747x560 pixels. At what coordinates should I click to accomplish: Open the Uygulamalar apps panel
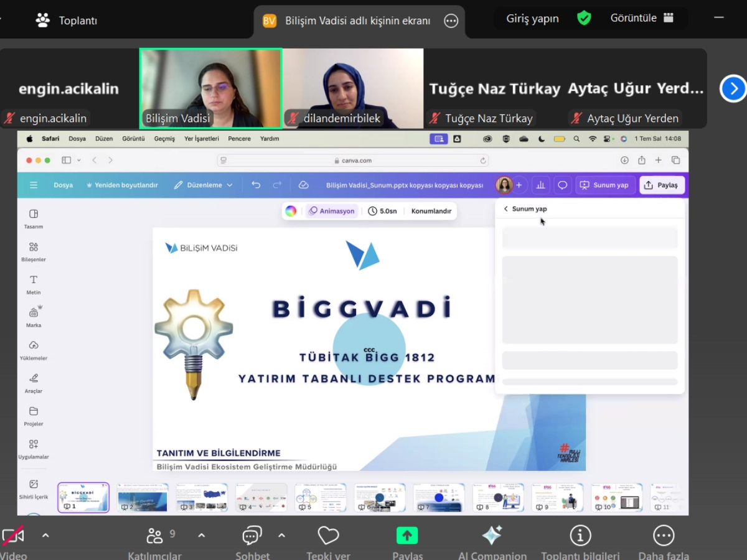click(34, 449)
